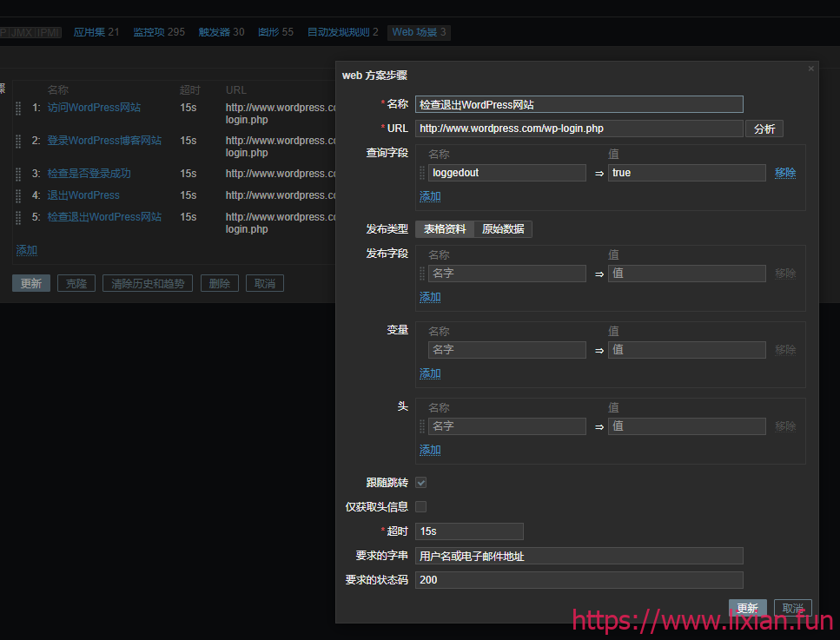Click 添加 under 发布字段
The height and width of the screenshot is (640, 840).
point(430,297)
